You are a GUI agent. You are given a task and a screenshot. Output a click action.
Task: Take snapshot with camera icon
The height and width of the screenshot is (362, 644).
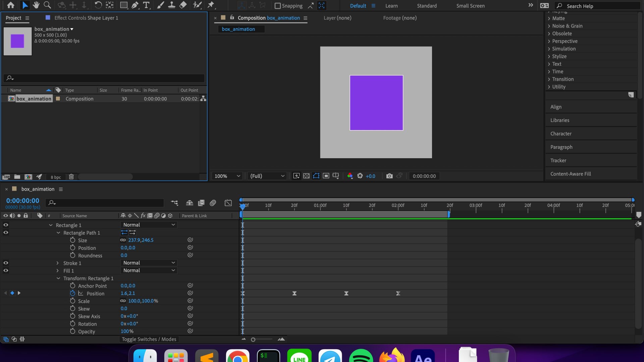[389, 176]
